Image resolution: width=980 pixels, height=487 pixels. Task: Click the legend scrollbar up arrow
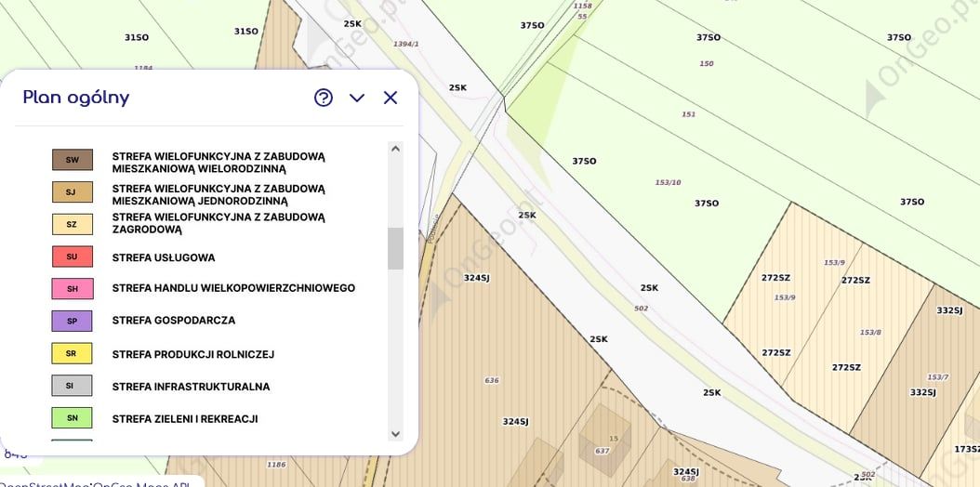[x=395, y=149]
